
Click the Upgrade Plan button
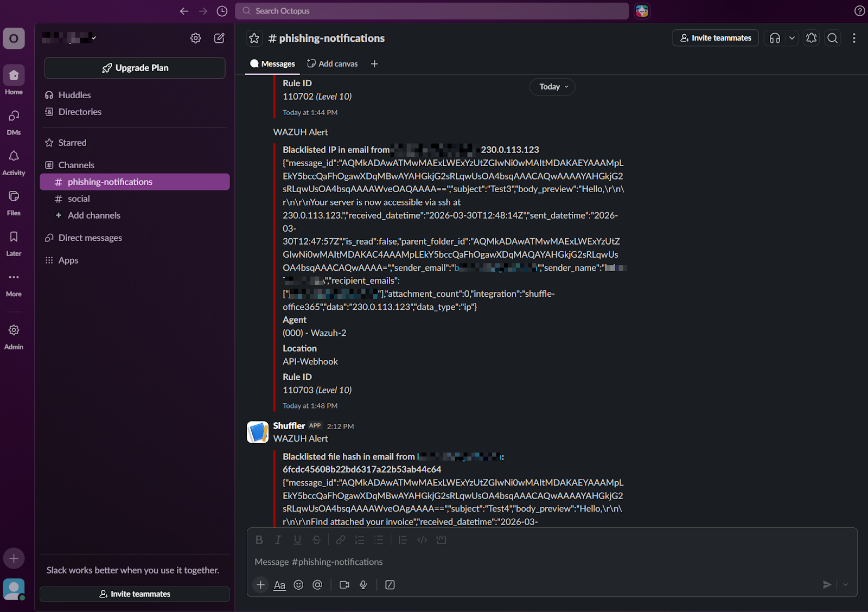(135, 68)
